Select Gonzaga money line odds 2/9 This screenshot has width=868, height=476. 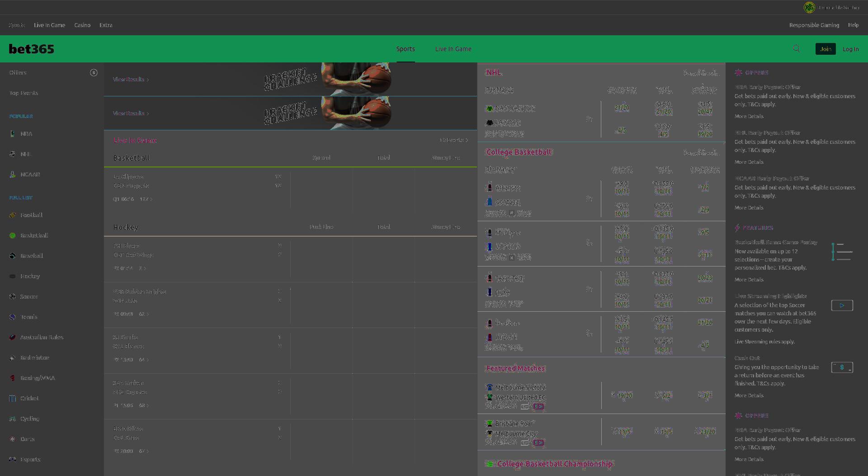point(704,210)
